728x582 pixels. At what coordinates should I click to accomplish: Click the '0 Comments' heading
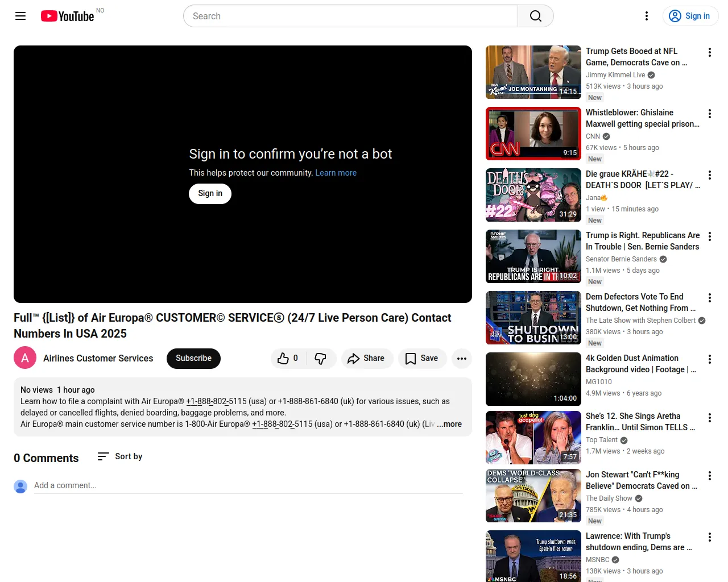[x=46, y=458]
